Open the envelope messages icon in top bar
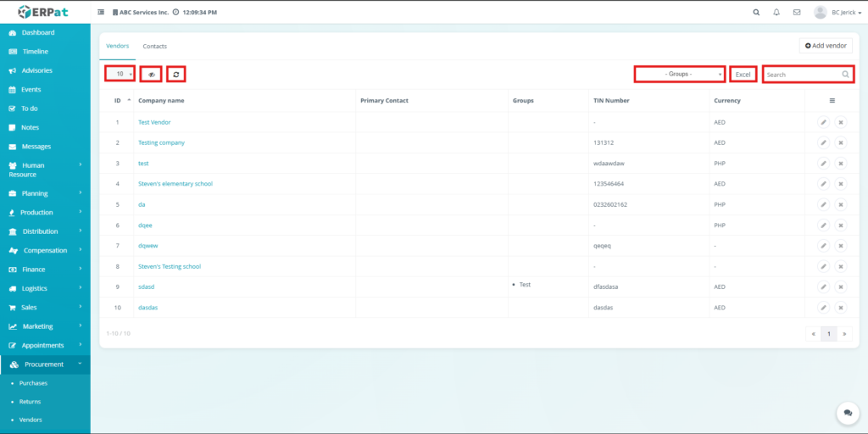The height and width of the screenshot is (434, 868). 797,12
